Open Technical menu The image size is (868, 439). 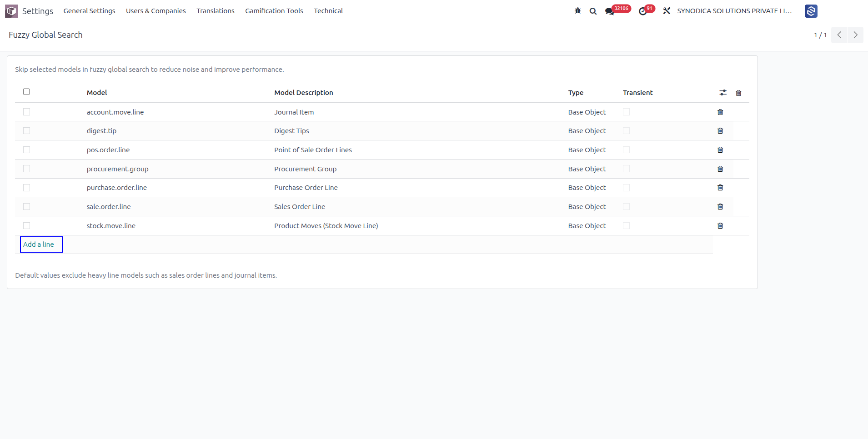point(328,11)
